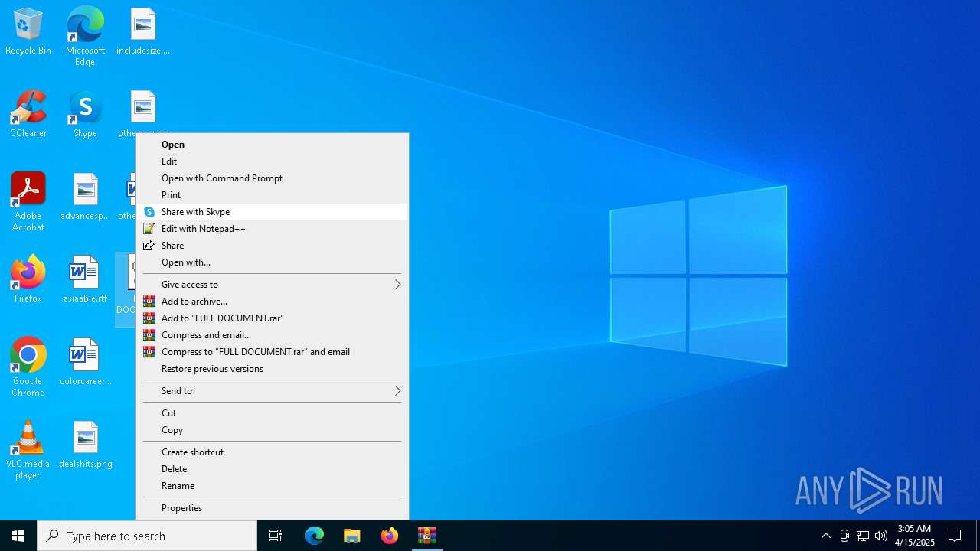Image resolution: width=980 pixels, height=551 pixels.
Task: Select Create shortcut menu entry
Action: tap(272, 452)
